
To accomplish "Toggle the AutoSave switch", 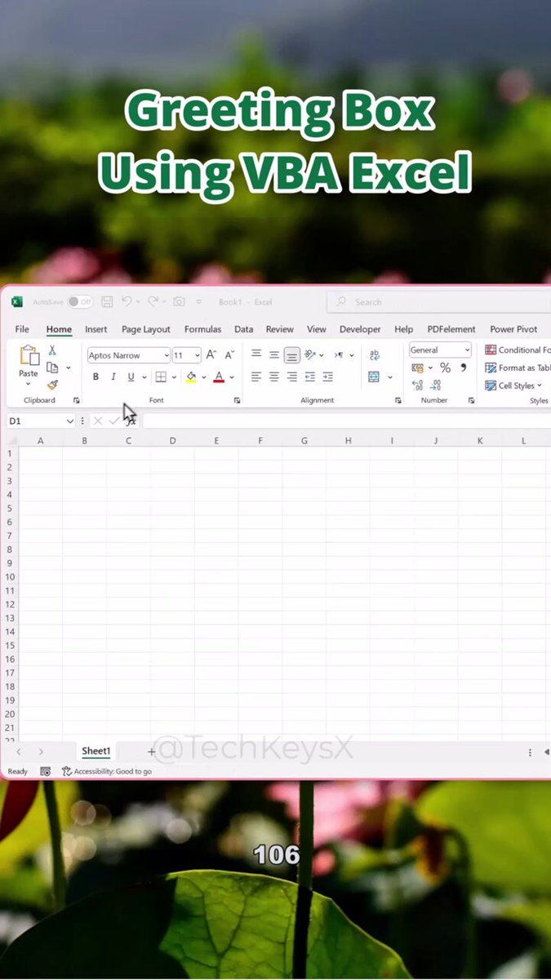I will click(80, 301).
